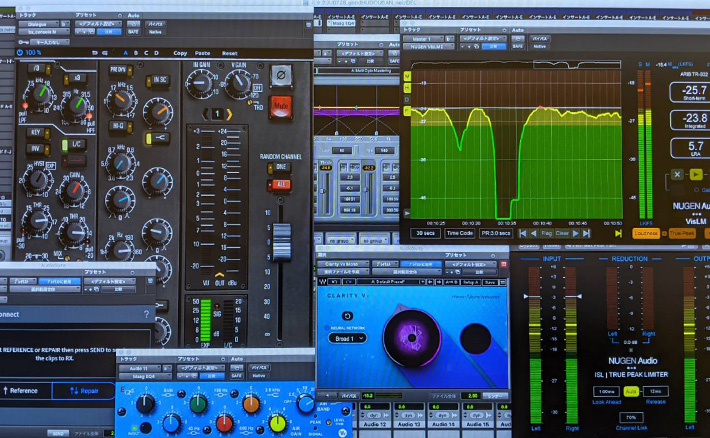Viewport: 710px width, 438px height.
Task: Click the Clear button under loudness graph
Action: coord(562,233)
